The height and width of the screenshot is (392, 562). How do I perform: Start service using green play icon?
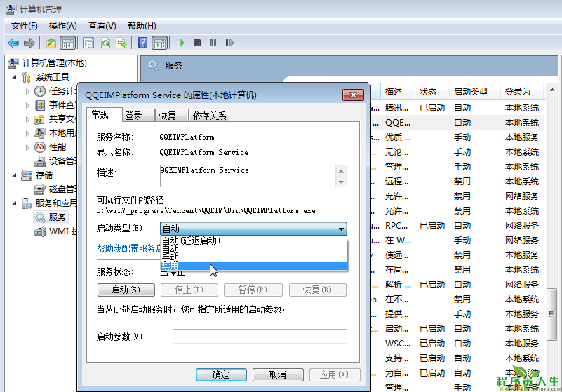[x=181, y=43]
